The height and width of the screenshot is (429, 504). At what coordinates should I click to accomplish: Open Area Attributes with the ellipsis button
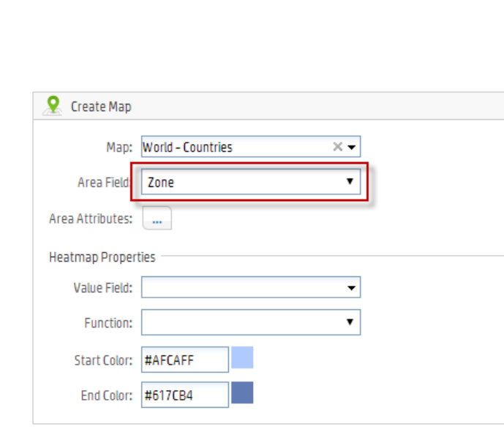coord(157,219)
